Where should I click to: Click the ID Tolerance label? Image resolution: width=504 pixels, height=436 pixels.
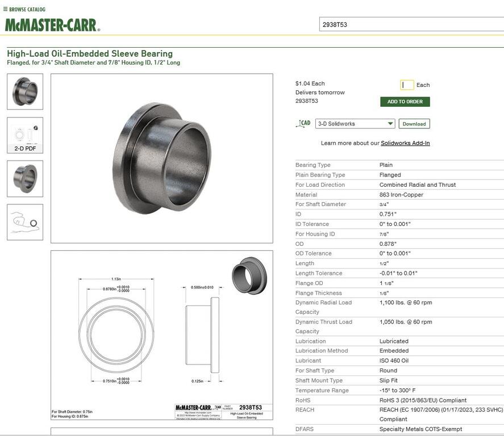(x=312, y=224)
